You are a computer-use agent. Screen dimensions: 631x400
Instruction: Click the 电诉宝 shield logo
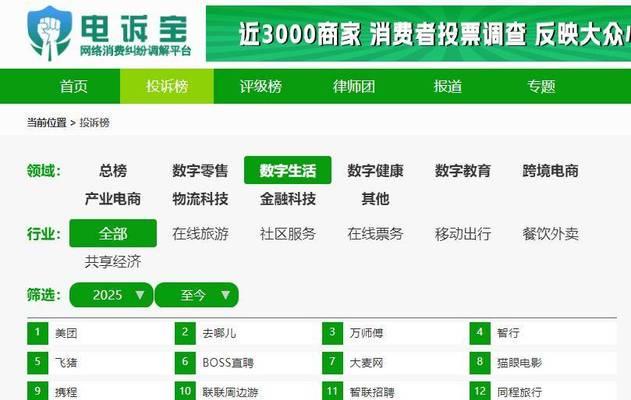(50, 33)
